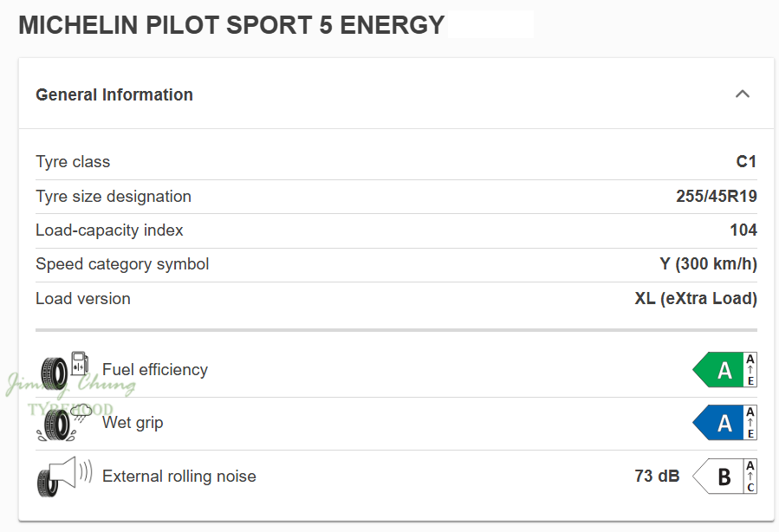
Task: Click the external rolling noise speaker icon
Action: coord(64,476)
